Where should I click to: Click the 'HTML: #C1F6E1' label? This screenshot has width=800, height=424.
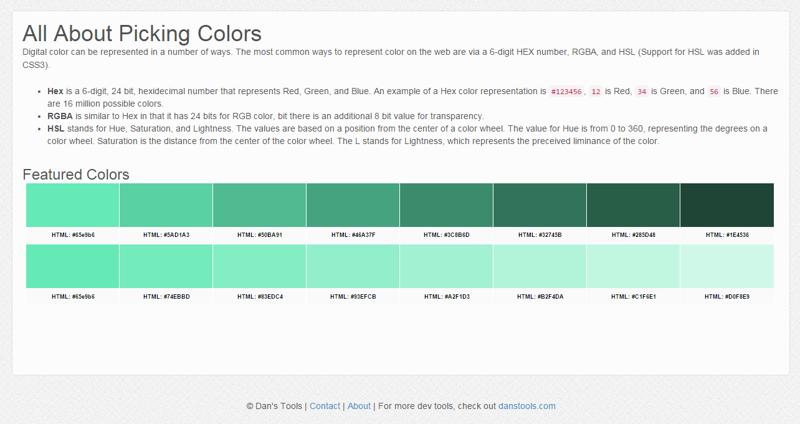[x=633, y=296]
